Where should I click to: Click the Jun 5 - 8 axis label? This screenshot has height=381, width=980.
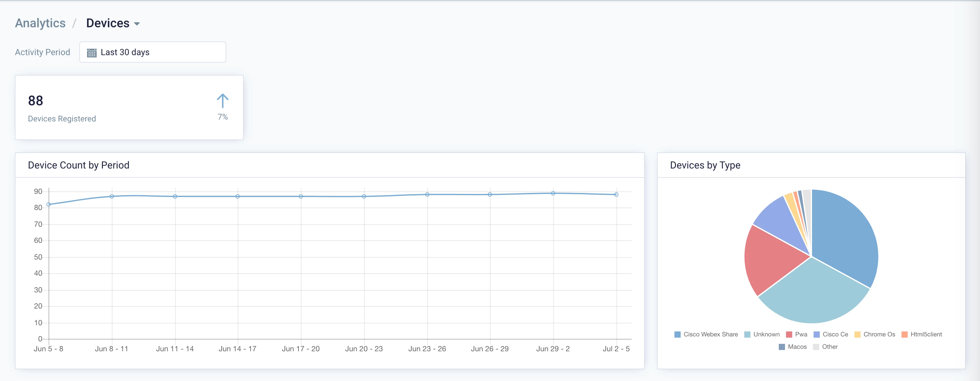(x=49, y=349)
